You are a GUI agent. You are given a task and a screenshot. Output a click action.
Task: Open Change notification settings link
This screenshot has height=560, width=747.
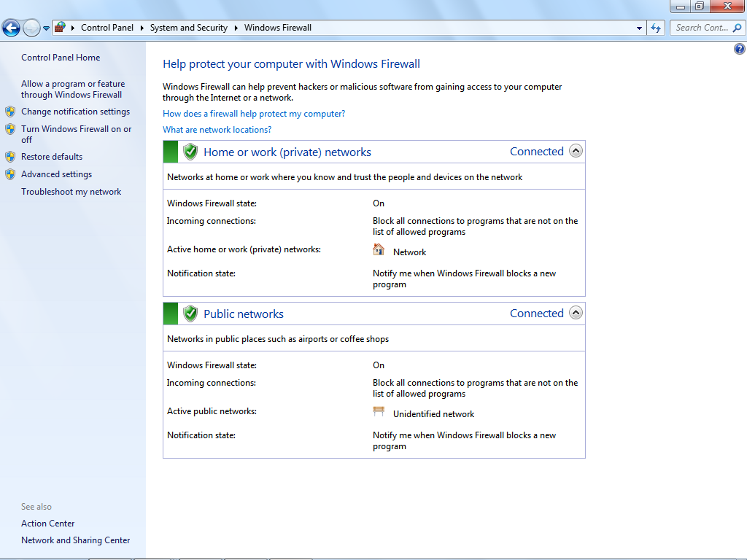pos(75,112)
